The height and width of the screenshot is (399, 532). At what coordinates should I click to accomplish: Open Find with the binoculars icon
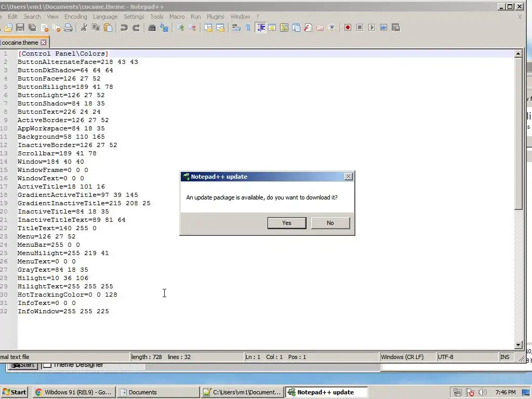[x=152, y=28]
